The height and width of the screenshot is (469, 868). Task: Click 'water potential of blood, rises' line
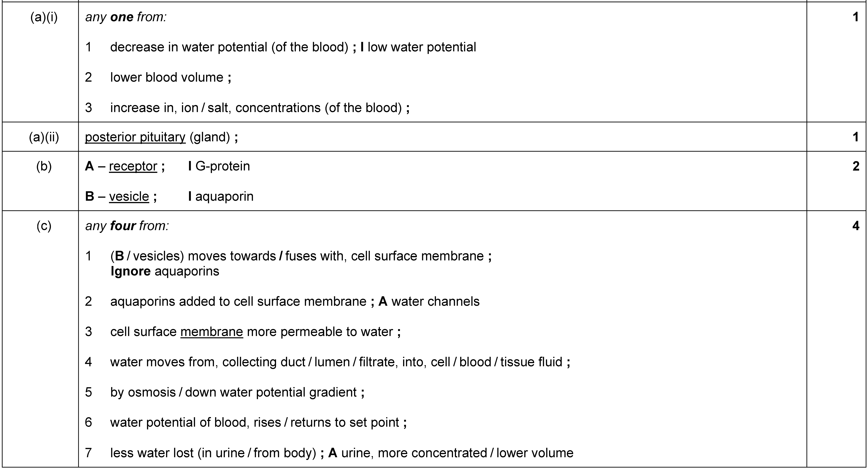(258, 423)
